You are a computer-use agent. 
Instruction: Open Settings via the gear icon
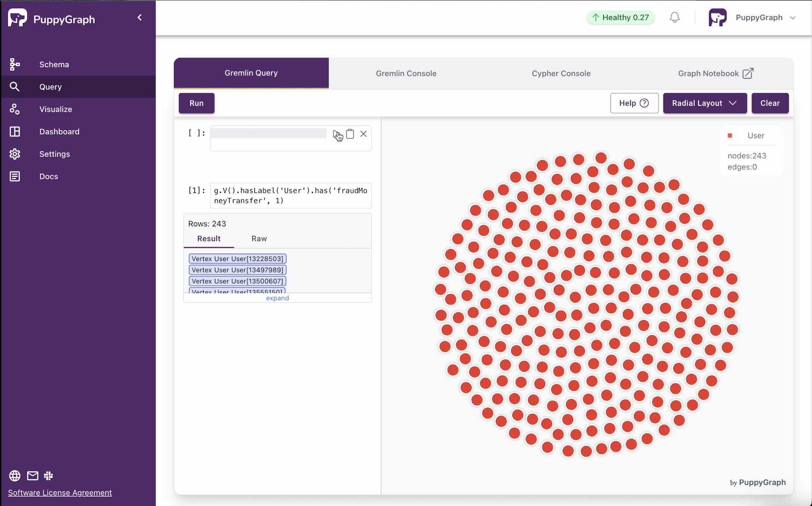click(15, 154)
